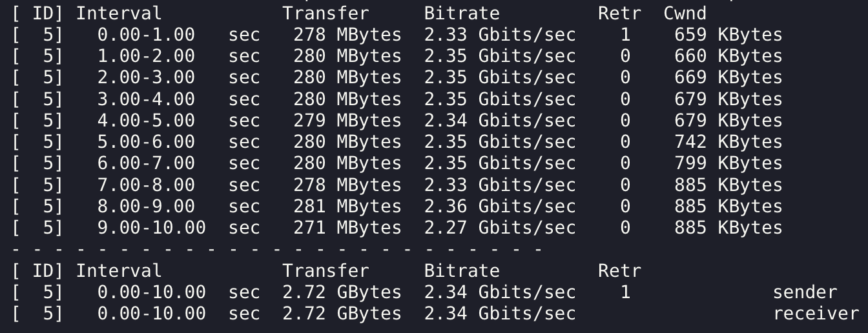Click the 742 KBytes Cwnd value
The width and height of the screenshot is (868, 333).
coord(728,142)
